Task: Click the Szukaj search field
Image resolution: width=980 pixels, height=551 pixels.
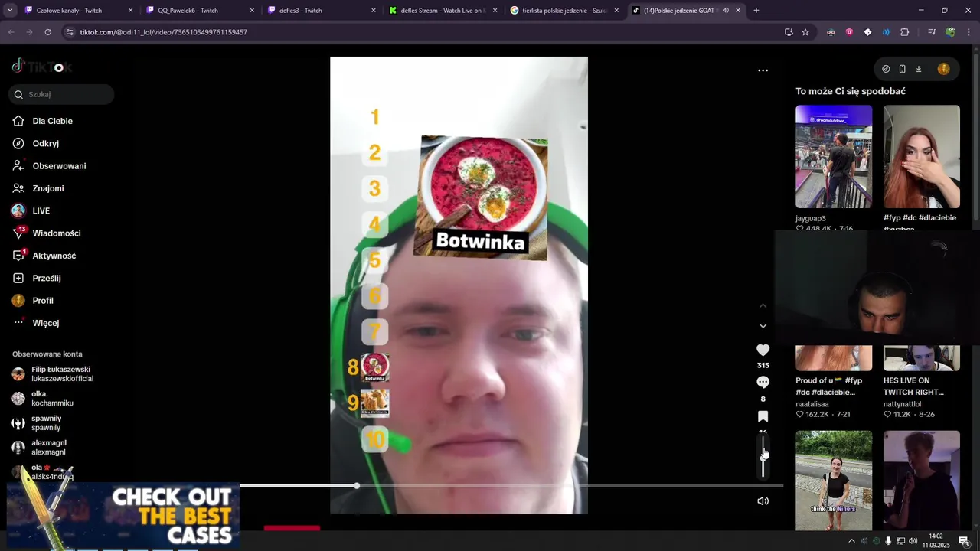Action: pyautogui.click(x=61, y=94)
